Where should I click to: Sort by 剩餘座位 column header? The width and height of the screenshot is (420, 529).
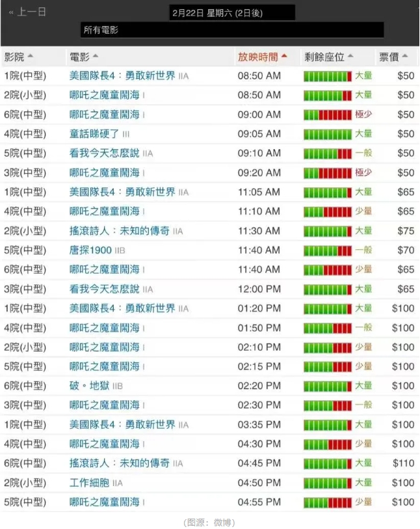328,57
